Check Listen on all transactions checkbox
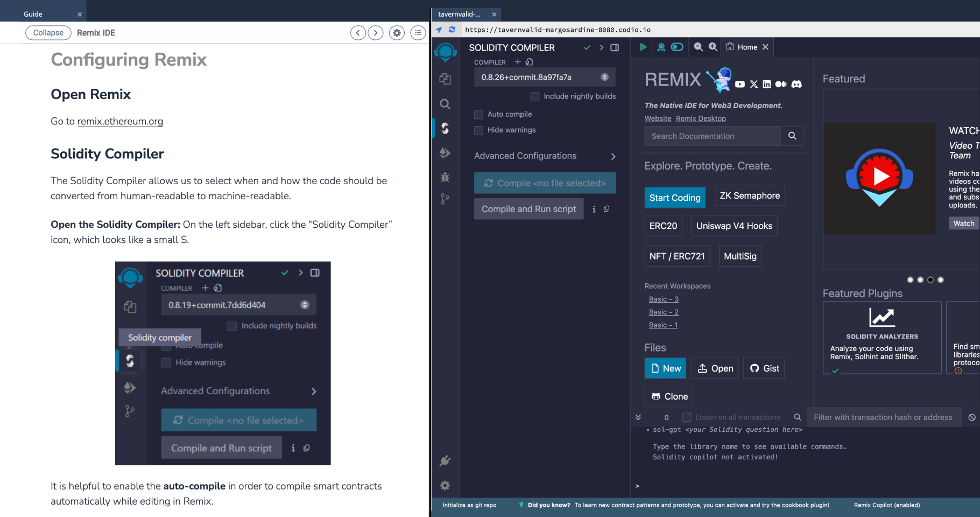The height and width of the screenshot is (517, 980). [687, 417]
